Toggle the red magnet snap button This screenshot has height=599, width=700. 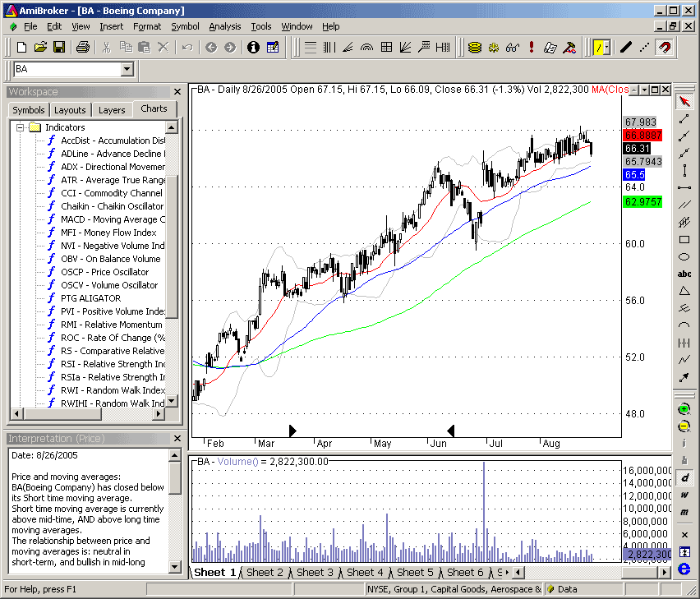665,47
